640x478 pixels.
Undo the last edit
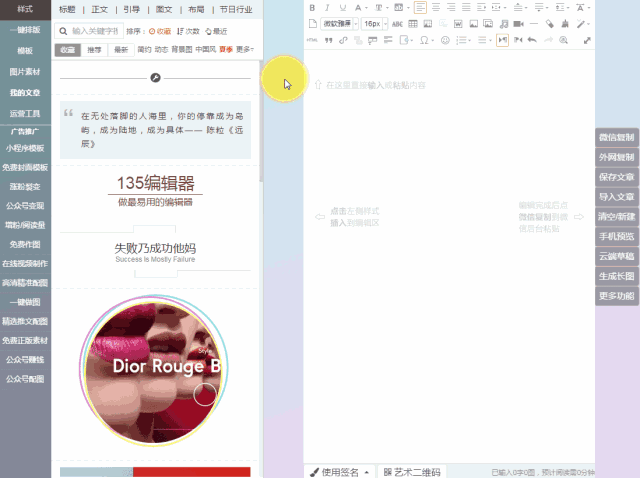point(532,40)
